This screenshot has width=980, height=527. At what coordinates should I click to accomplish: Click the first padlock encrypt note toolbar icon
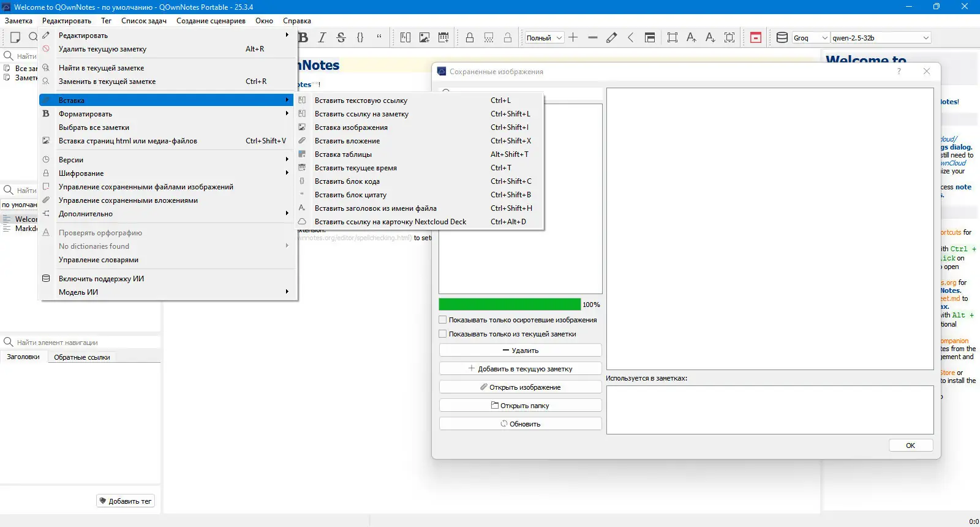[470, 37]
